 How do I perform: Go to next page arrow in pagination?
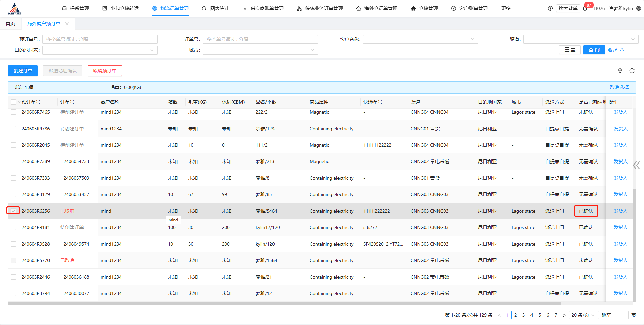point(564,315)
